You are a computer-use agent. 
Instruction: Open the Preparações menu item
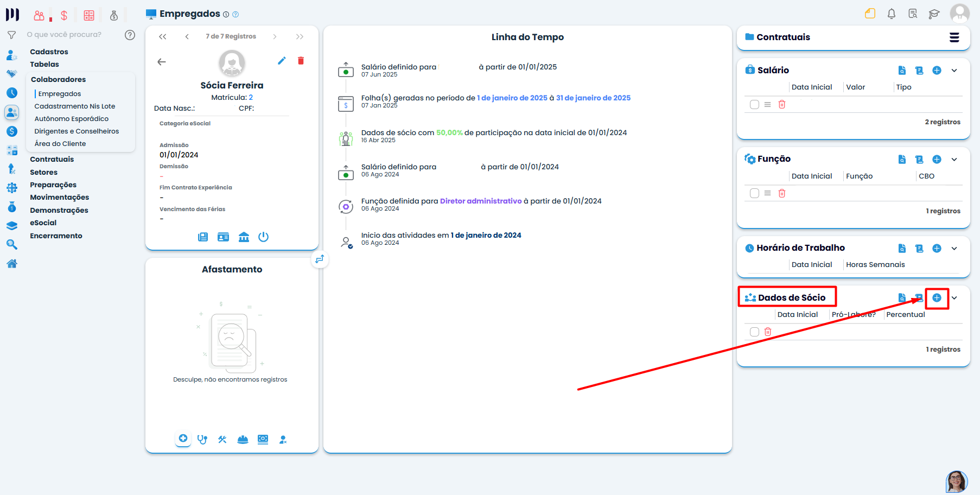(x=53, y=185)
